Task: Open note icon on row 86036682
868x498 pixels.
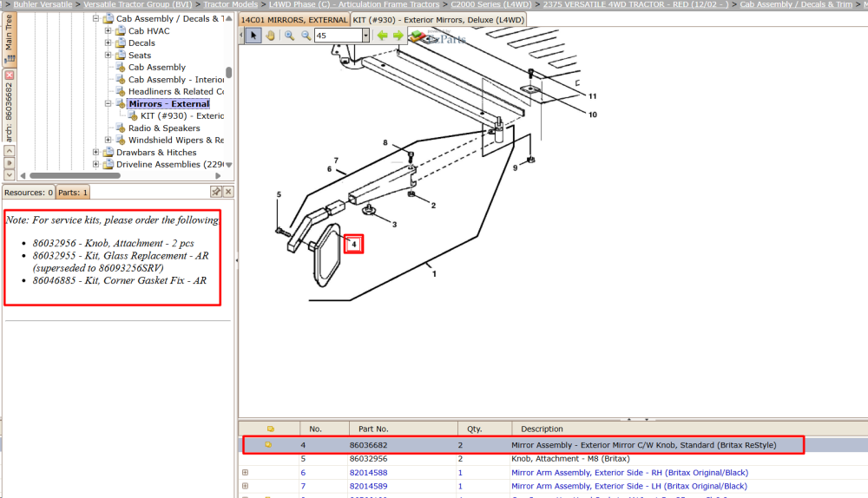Action: (268, 445)
